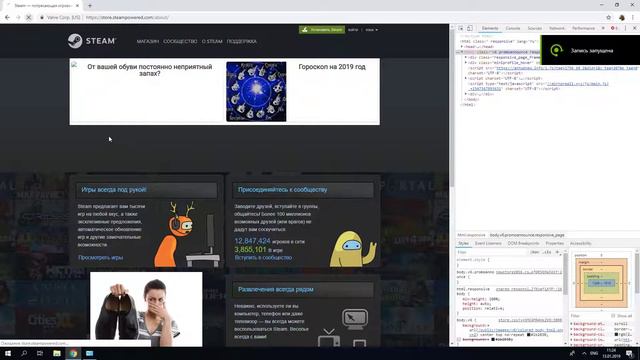
Task: Bookmark this page with the star icon
Action: pos(609,18)
